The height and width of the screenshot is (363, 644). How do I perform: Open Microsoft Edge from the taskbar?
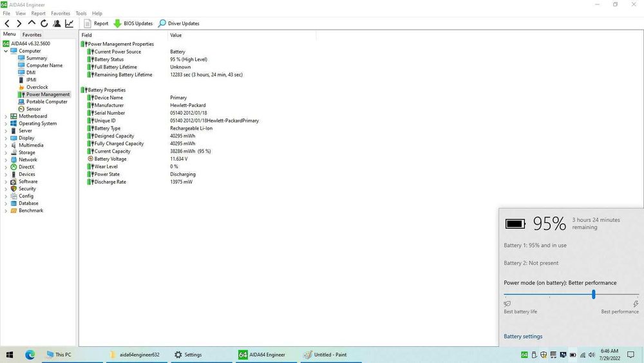tap(30, 355)
